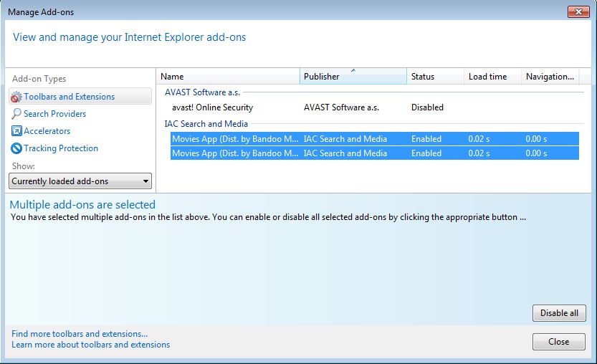Select Toolbars and Extensions add-on type

[80, 97]
